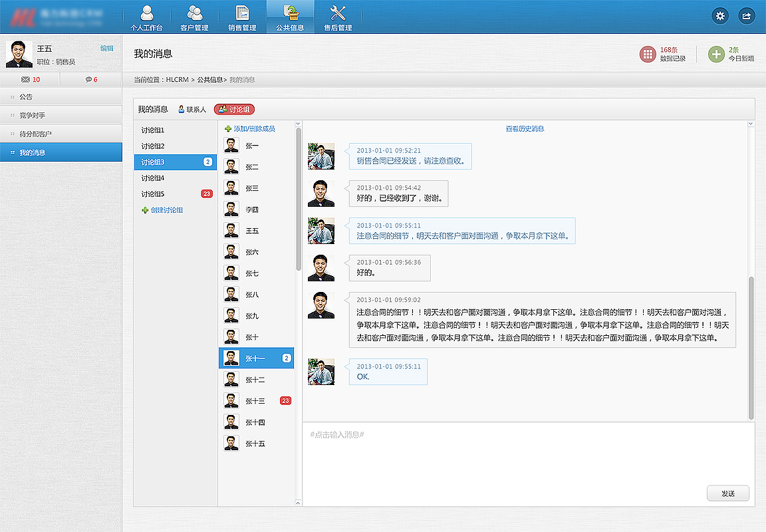Click the 发送 send button
The height and width of the screenshot is (532, 766).
pyautogui.click(x=728, y=493)
